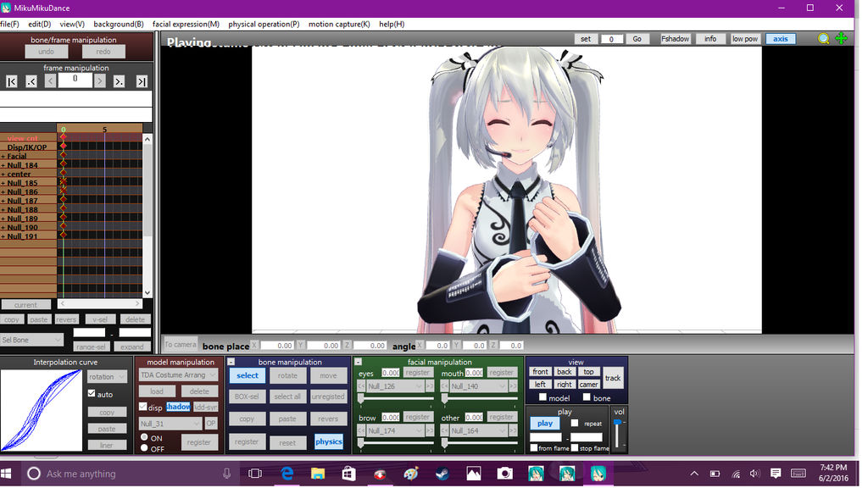Toggle the from flame checkbox

(x=534, y=447)
